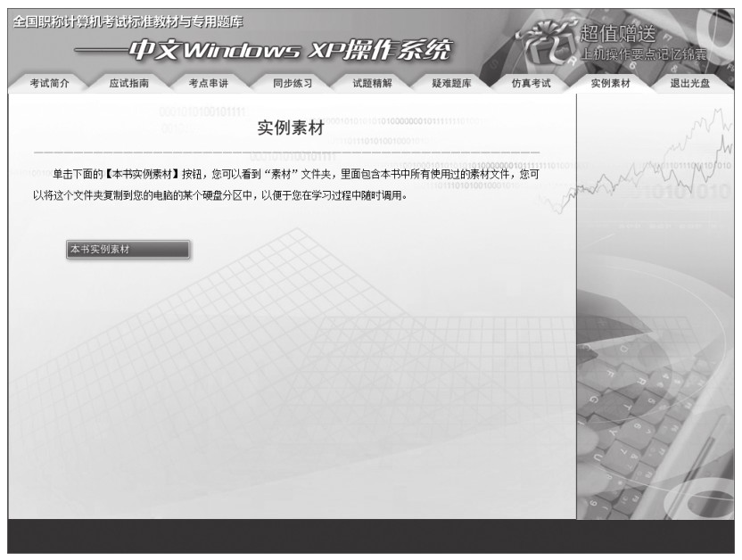The height and width of the screenshot is (560, 742).
Task: Click 上机操作要点记忆锦囊 text link
Action: point(644,54)
